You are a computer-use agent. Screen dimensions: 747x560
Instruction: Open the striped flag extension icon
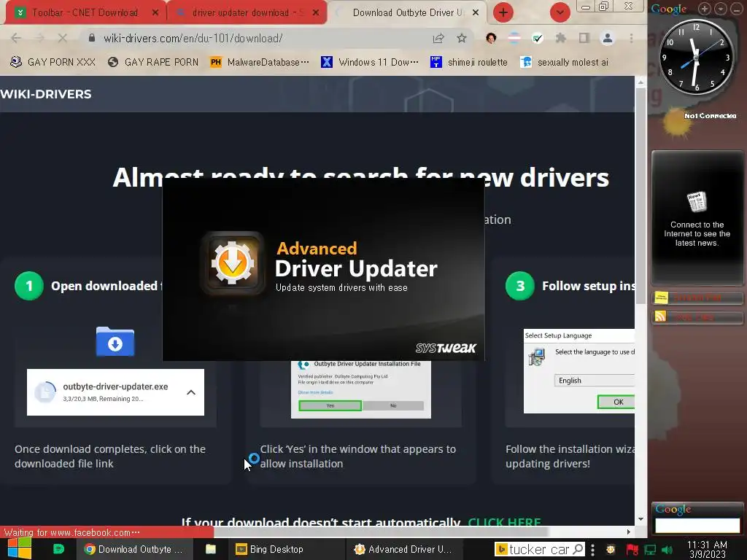point(514,38)
